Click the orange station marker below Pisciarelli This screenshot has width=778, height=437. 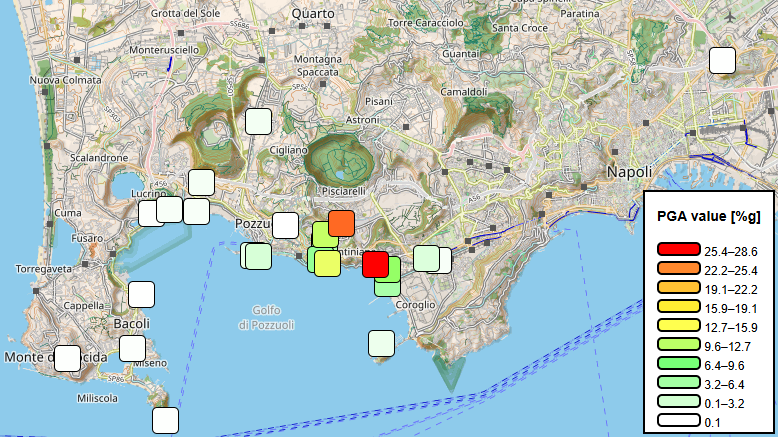341,223
